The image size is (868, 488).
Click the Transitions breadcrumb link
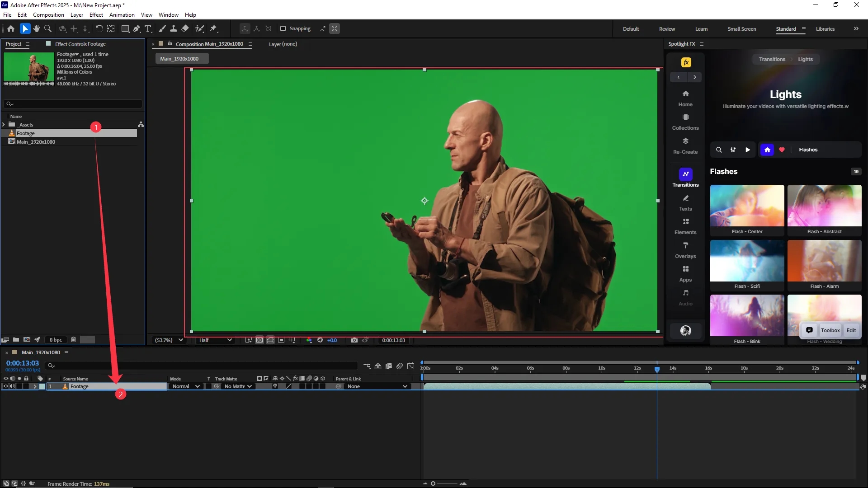pyautogui.click(x=772, y=59)
